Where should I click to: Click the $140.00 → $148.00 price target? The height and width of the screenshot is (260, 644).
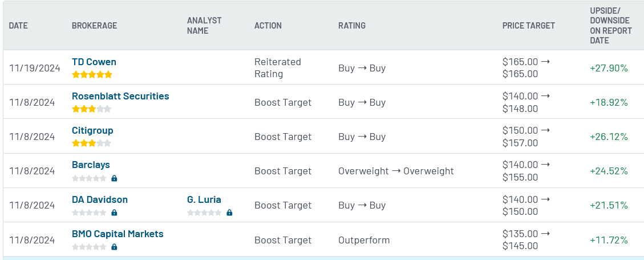pyautogui.click(x=526, y=102)
